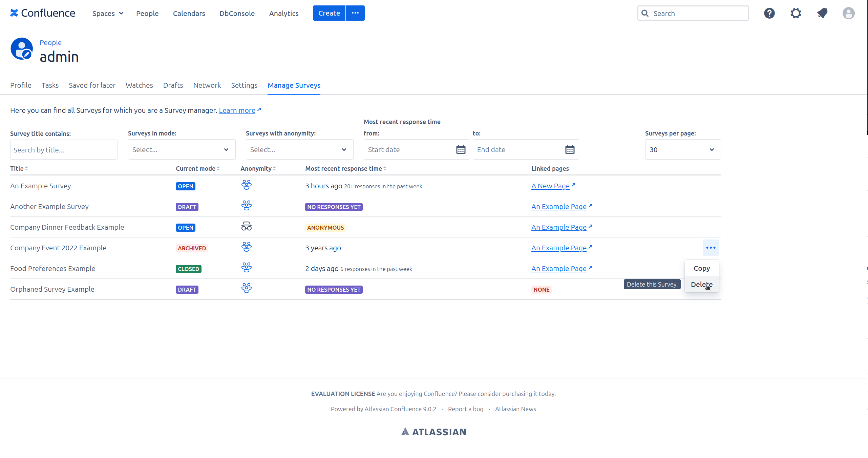868x458 pixels.
Task: Expand the Surveys in mode dropdown
Action: click(182, 149)
